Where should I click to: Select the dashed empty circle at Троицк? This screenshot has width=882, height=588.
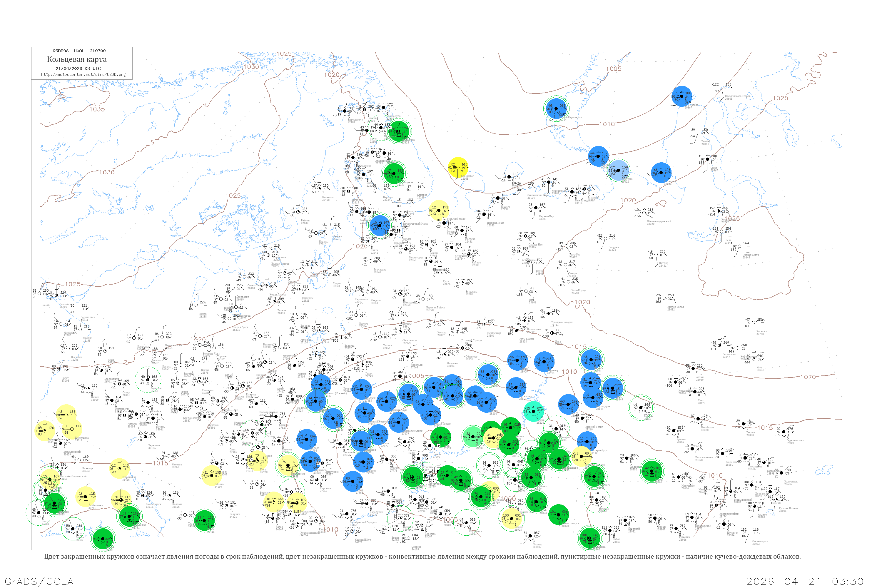597,500
